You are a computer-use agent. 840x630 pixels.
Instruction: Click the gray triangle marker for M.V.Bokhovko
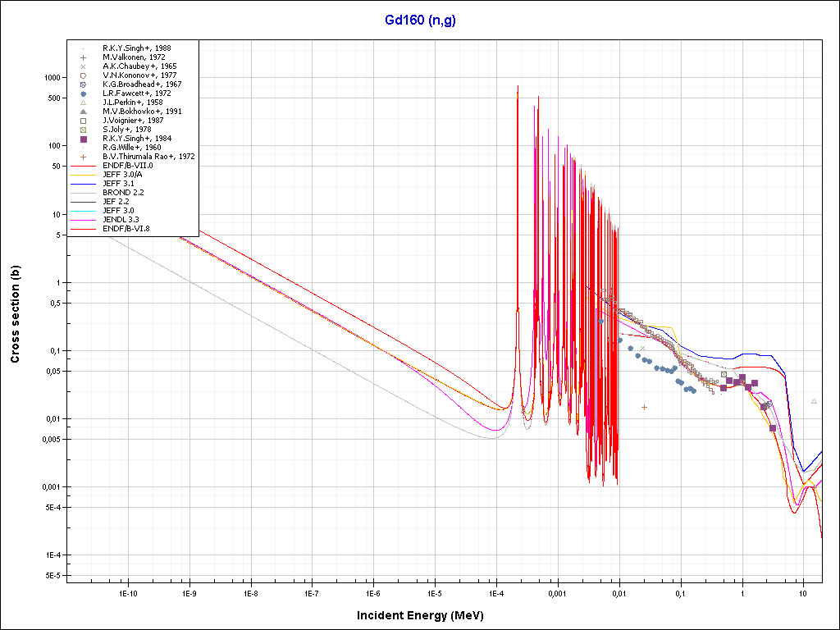point(84,112)
